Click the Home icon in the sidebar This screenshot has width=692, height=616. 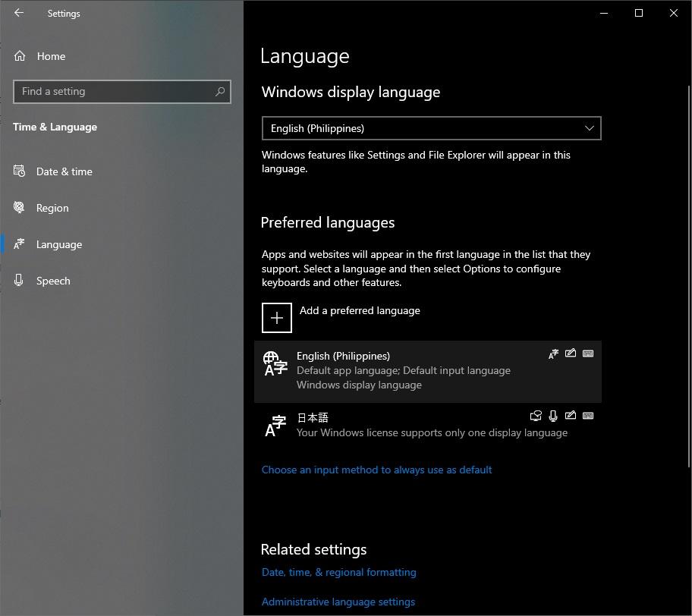(x=18, y=55)
